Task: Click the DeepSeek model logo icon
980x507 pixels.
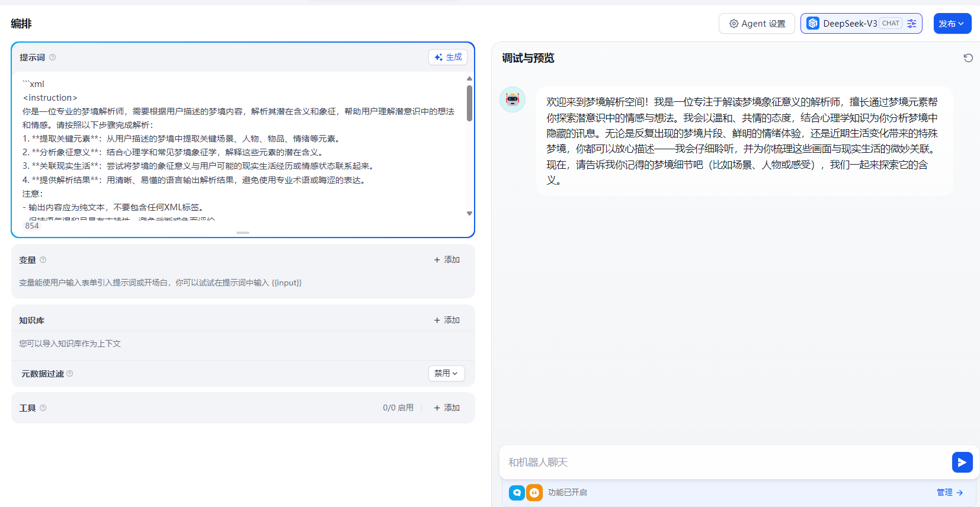Action: 813,24
